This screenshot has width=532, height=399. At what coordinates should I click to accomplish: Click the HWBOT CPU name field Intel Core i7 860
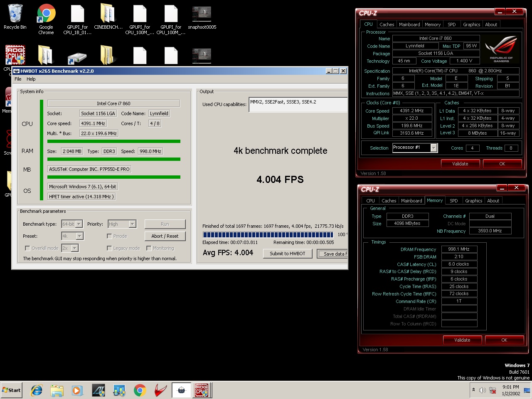(113, 103)
